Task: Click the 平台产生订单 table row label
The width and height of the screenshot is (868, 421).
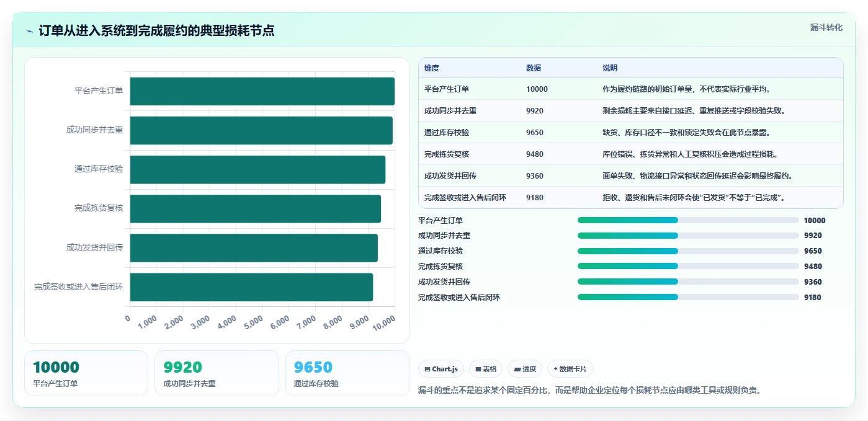Action: [447, 89]
